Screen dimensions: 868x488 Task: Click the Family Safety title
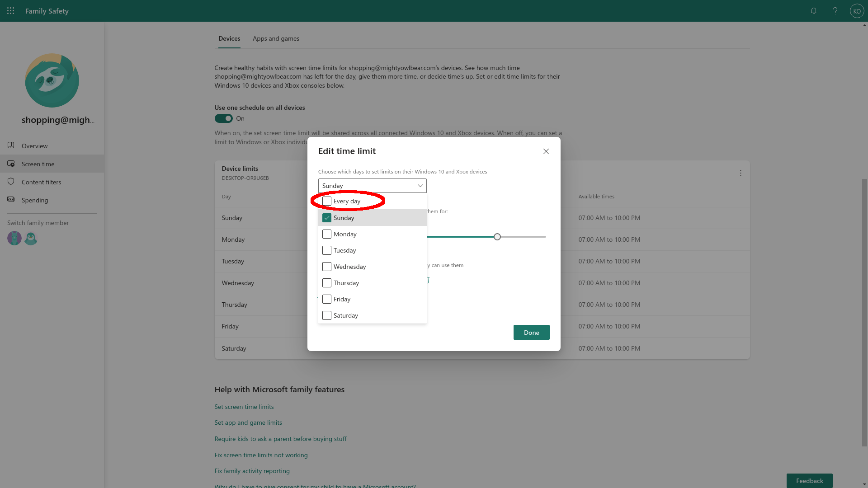click(47, 11)
